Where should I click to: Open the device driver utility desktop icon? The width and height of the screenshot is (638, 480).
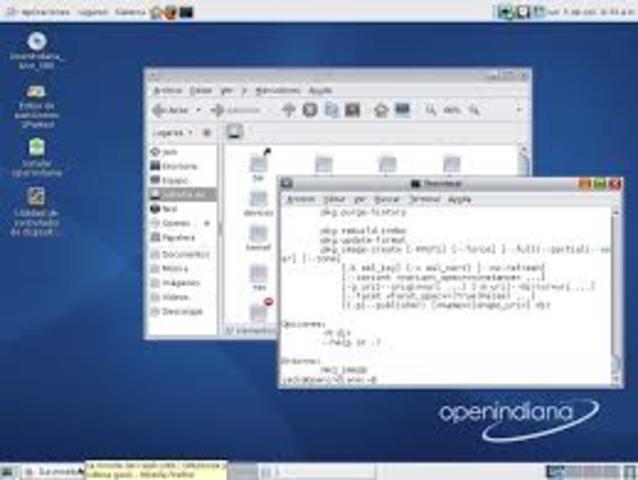tap(36, 212)
